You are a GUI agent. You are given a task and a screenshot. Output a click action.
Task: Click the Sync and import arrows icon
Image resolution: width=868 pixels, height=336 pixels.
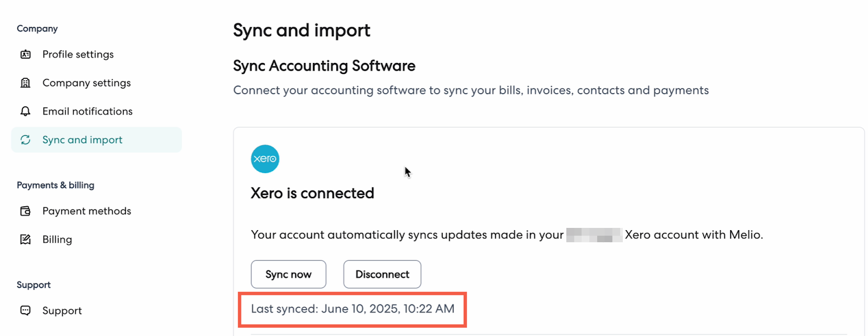coord(25,140)
